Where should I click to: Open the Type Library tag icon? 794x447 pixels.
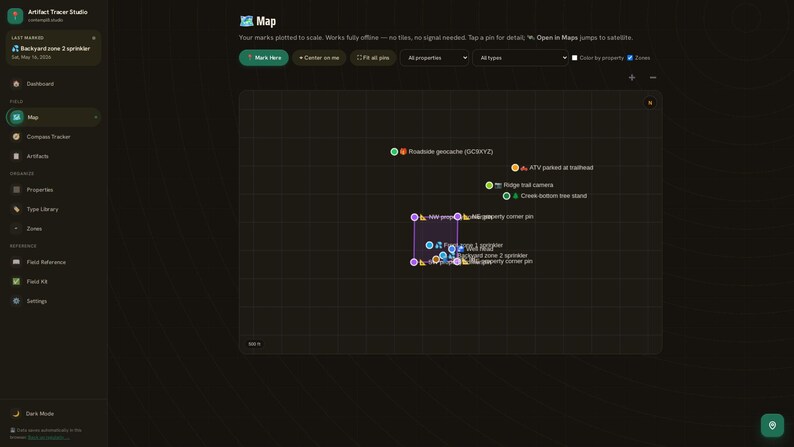pos(16,209)
